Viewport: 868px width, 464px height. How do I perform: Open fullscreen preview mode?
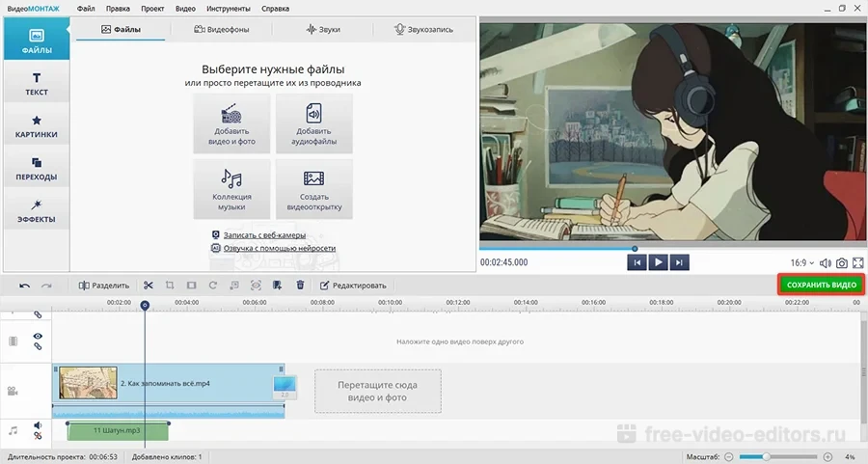point(857,262)
